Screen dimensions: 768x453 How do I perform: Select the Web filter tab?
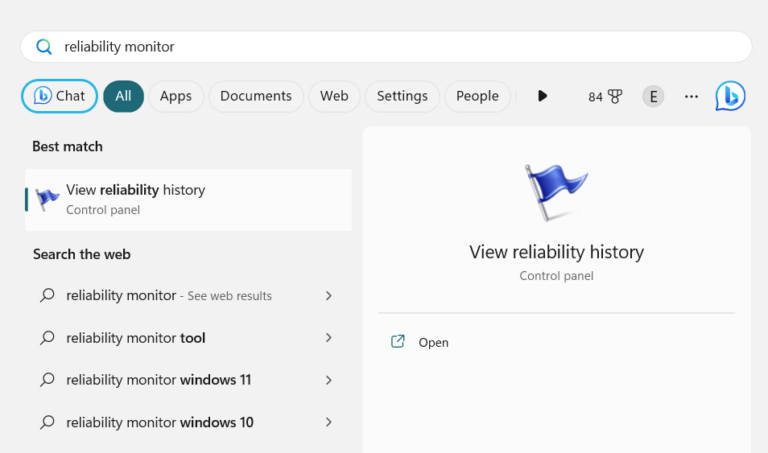[x=334, y=96]
